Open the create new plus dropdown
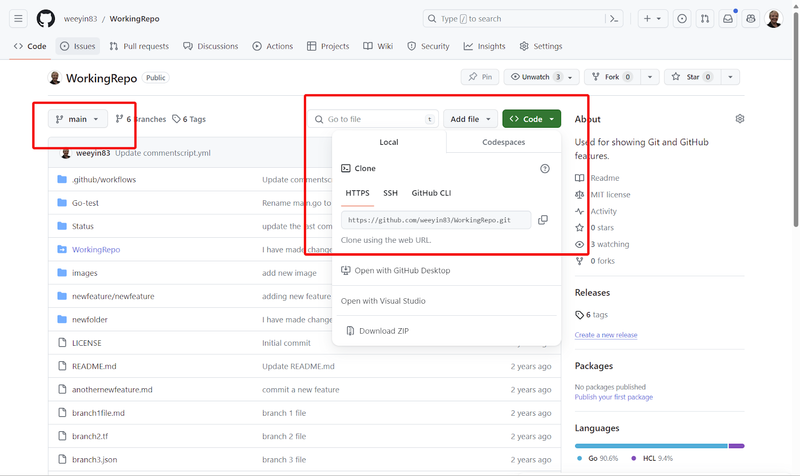 point(652,19)
